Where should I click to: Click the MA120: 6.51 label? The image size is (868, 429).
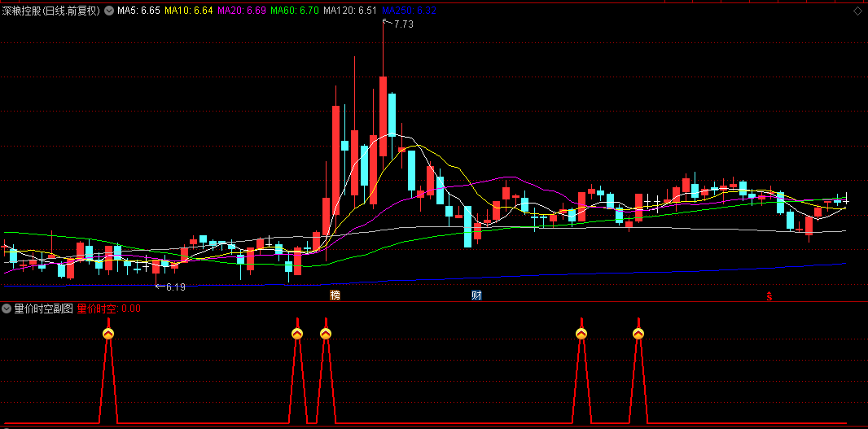pos(351,10)
